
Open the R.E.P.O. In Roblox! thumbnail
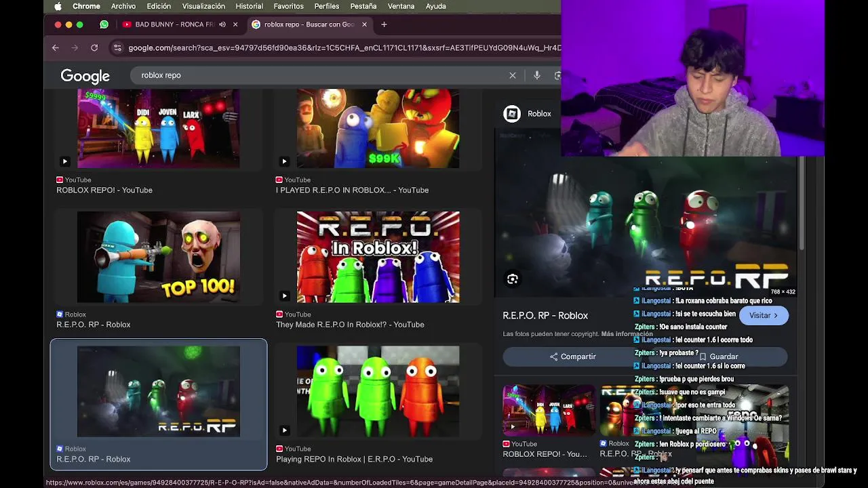click(378, 257)
